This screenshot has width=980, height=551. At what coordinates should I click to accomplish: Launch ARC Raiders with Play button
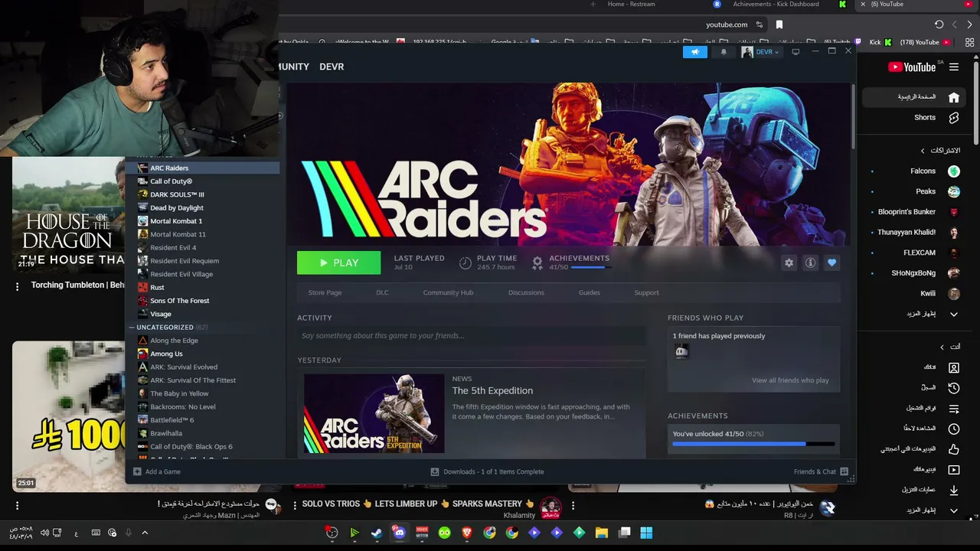coord(338,262)
